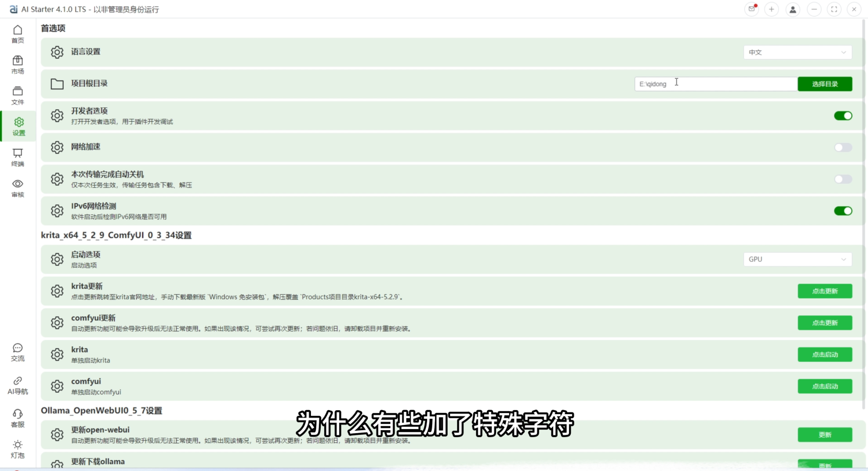This screenshot has height=471, width=868.
Task: Select the 设置 settings sidebar icon
Action: click(19, 126)
